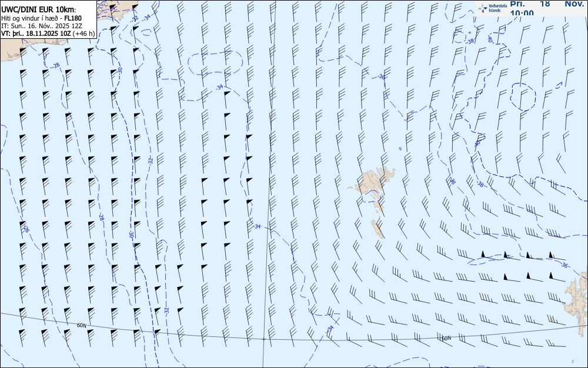The image size is (588, 368).
Task: Select the 'Hiti og vindur í hæð - FL180' line
Action: 41,18
